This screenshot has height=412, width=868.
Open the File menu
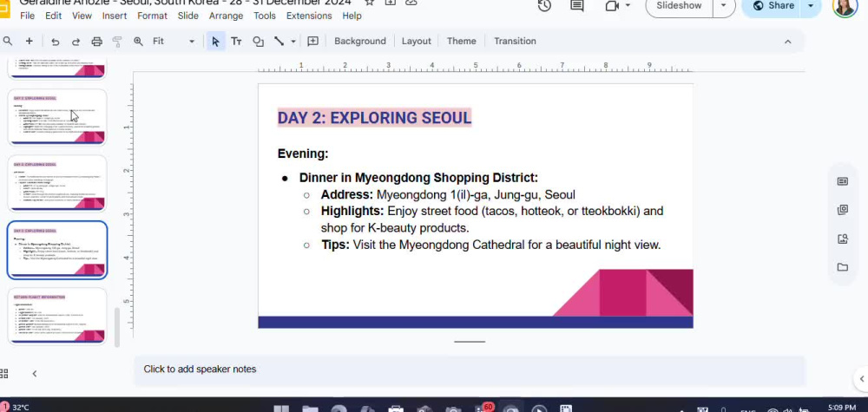click(27, 16)
